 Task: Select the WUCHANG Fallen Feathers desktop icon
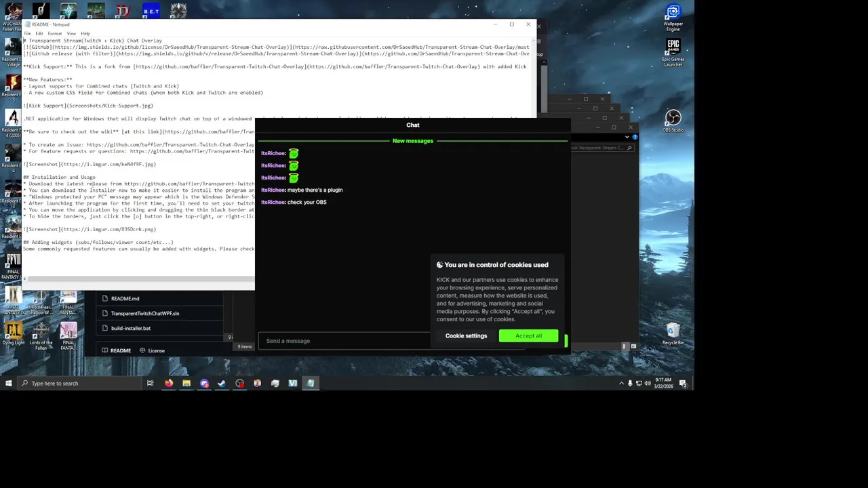[x=12, y=18]
